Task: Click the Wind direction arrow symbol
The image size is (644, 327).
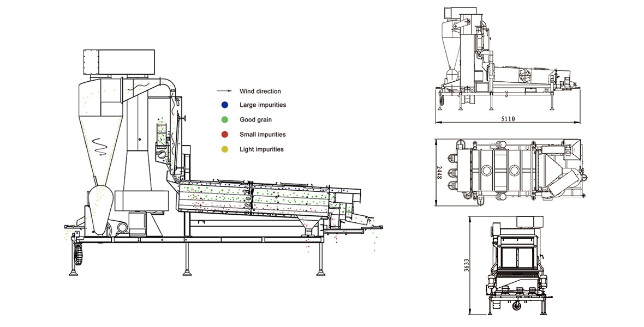Action: [x=224, y=91]
